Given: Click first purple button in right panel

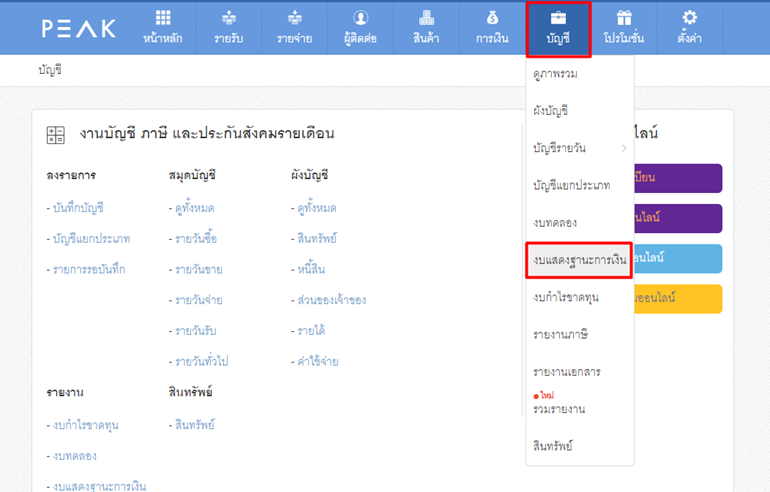Looking at the screenshot, I should click(678, 178).
